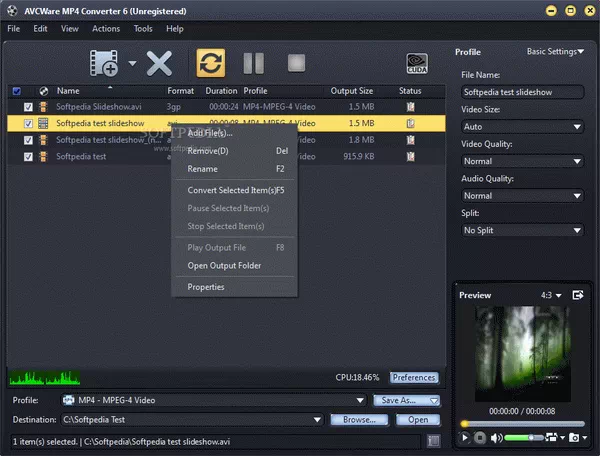Click the status icon of the 915.9 KB row
600x456 pixels.
(x=411, y=156)
